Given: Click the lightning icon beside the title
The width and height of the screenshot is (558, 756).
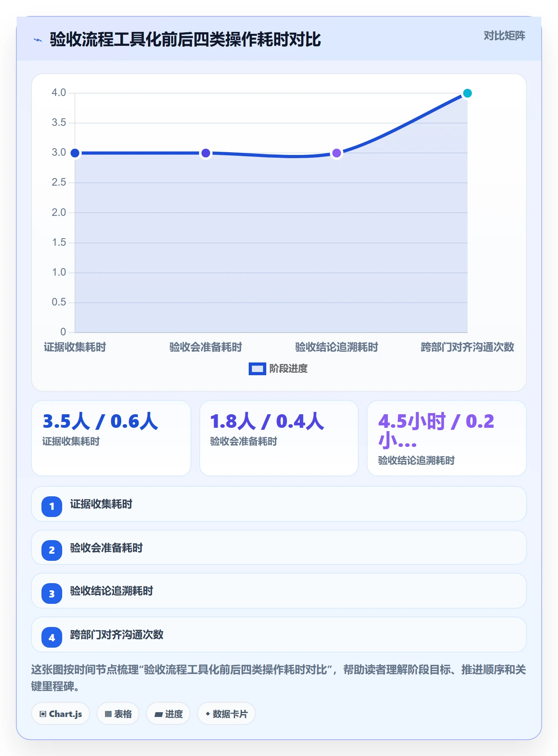Looking at the screenshot, I should coord(38,40).
